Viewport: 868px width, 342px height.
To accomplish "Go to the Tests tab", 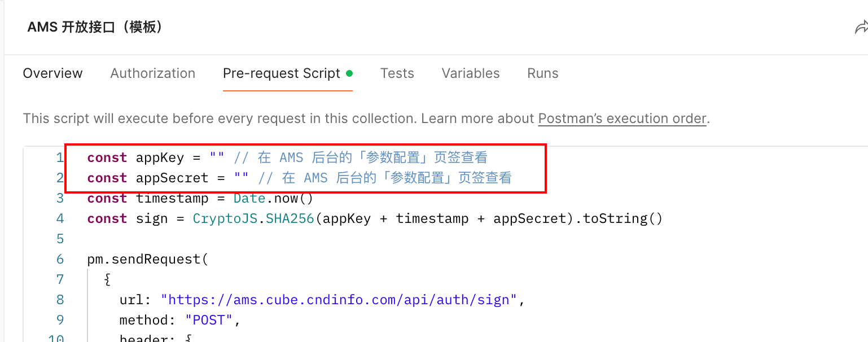I will (397, 73).
